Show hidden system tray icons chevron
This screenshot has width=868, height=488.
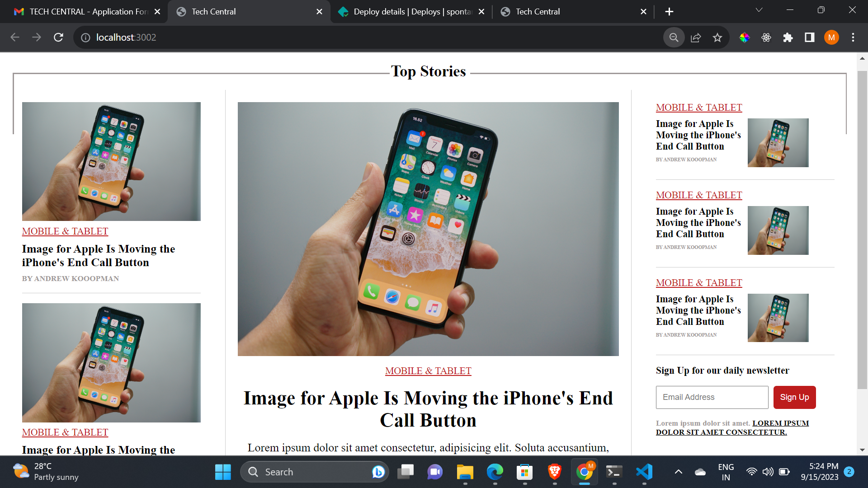pyautogui.click(x=678, y=472)
